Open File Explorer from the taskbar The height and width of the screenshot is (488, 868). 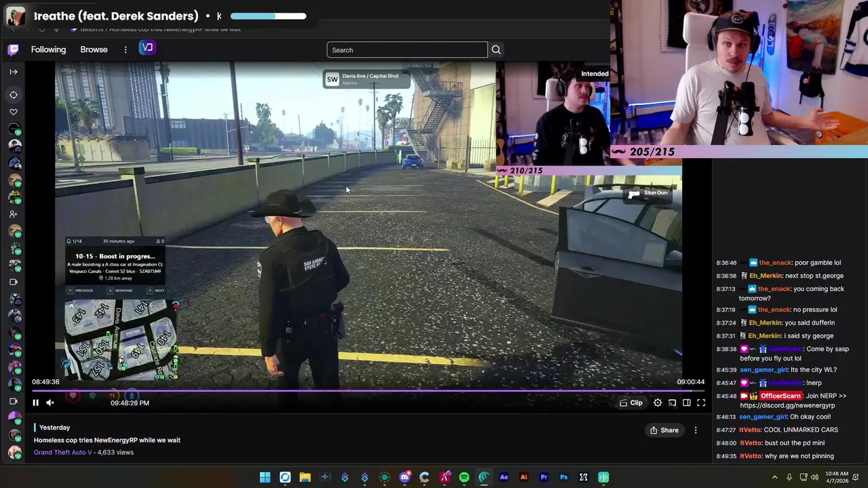pos(305,477)
